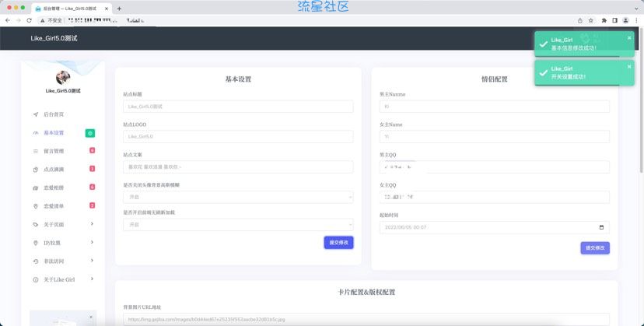This screenshot has height=326, width=644.
Task: Focus the 背景图片URL地址 input field
Action: [x=366, y=320]
